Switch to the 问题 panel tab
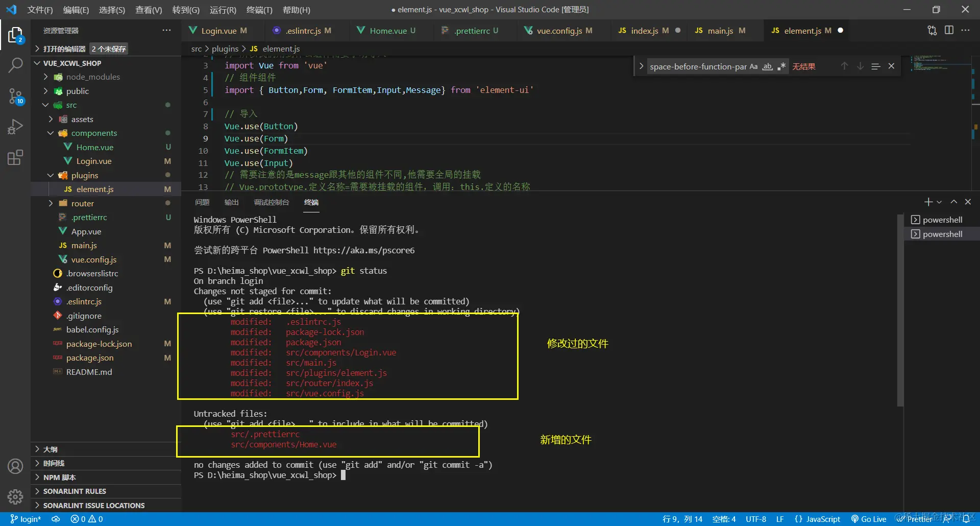This screenshot has width=980, height=526. coord(202,203)
